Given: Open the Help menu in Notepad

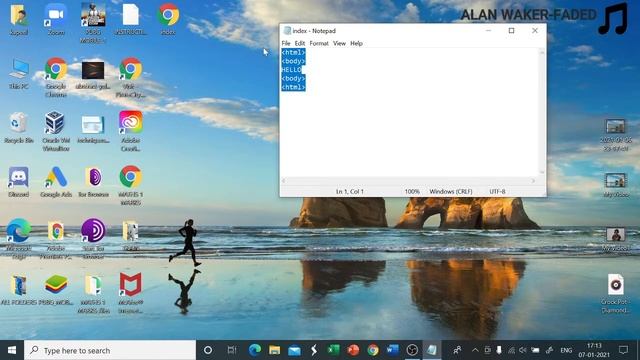Looking at the screenshot, I should pyautogui.click(x=356, y=43).
